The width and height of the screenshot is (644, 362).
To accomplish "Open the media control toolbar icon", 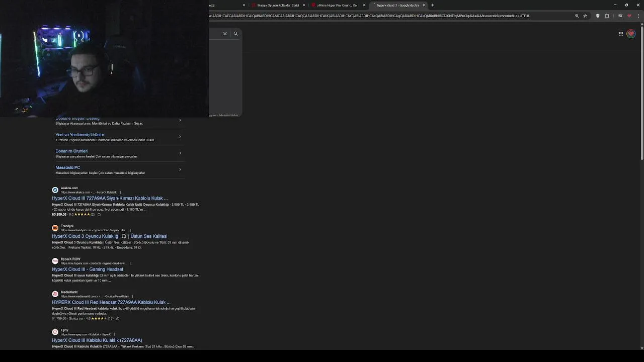I will click(620, 16).
